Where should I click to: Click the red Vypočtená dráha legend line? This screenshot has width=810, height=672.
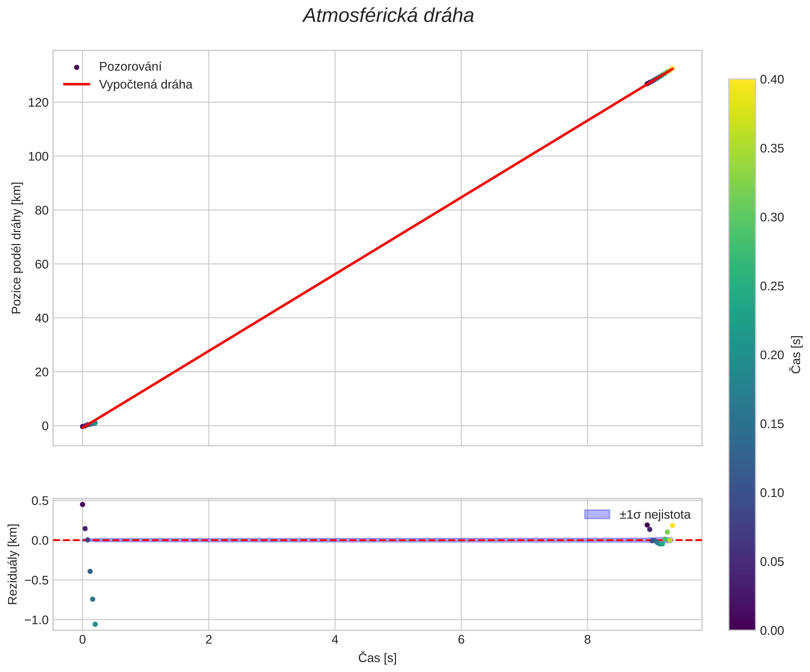click(76, 84)
